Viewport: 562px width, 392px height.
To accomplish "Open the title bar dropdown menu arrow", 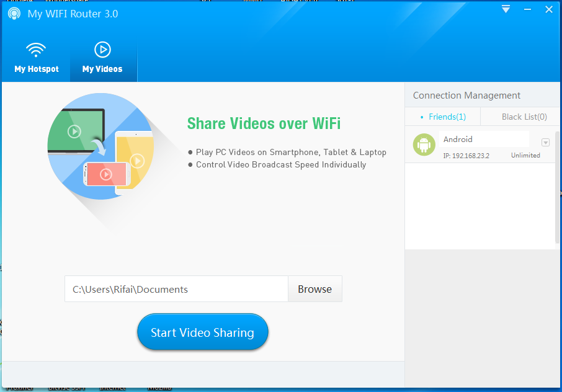I will [x=506, y=9].
